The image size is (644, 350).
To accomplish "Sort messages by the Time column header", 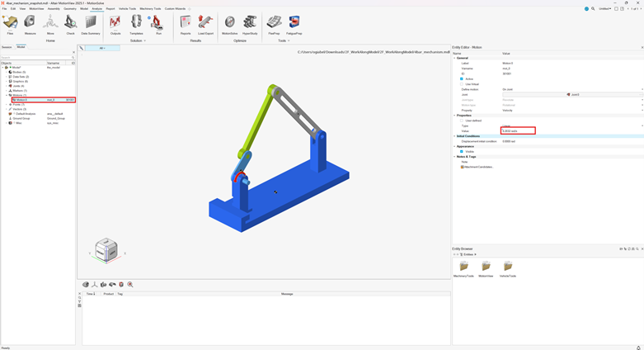I will 91,294.
